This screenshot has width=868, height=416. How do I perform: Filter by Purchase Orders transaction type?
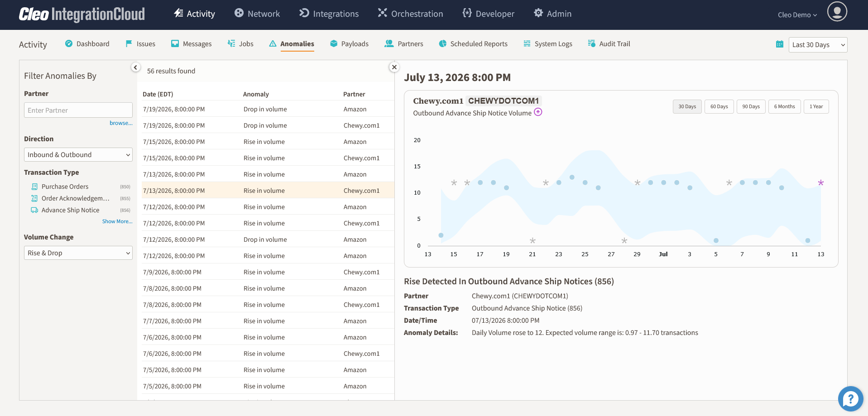[65, 186]
